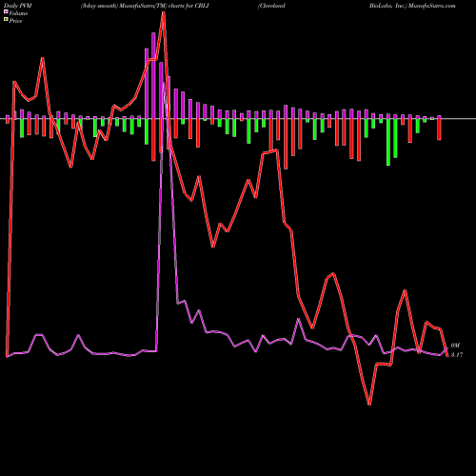This screenshot has width=476, height=476.
Task: Click the highest peak of the red price line
Action: click(164, 12)
